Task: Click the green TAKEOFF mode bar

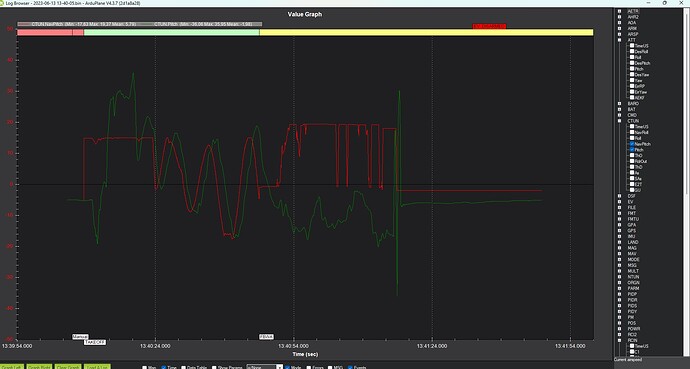Action: click(x=172, y=32)
